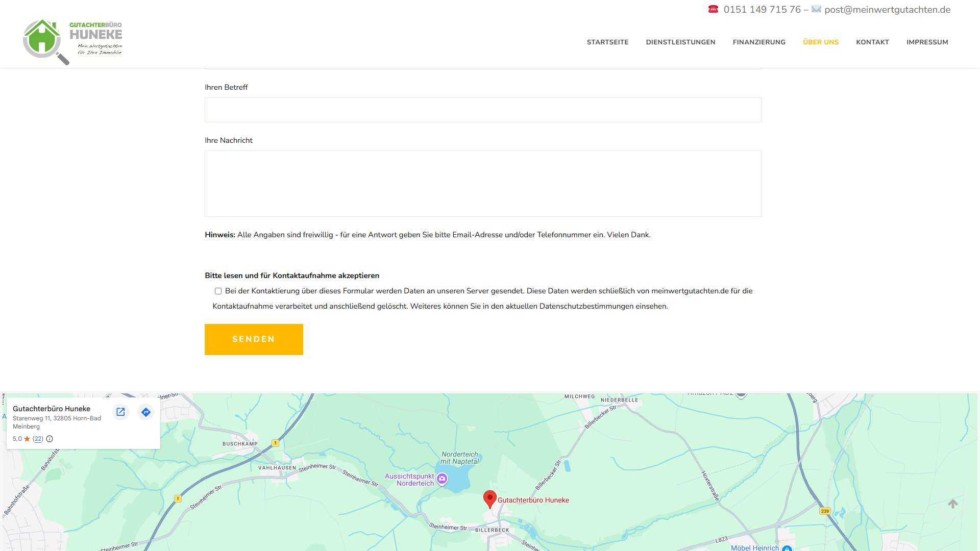The height and width of the screenshot is (551, 980).
Task: Click the L823 road label on map
Action: point(721,540)
